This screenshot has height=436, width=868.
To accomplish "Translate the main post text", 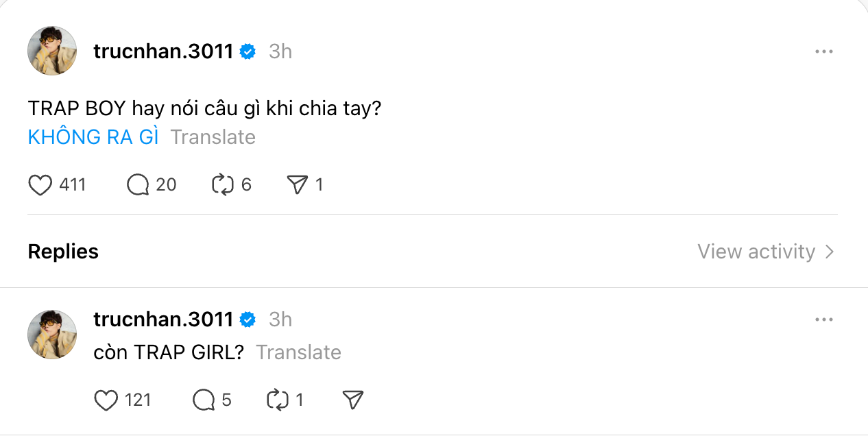I will click(213, 137).
